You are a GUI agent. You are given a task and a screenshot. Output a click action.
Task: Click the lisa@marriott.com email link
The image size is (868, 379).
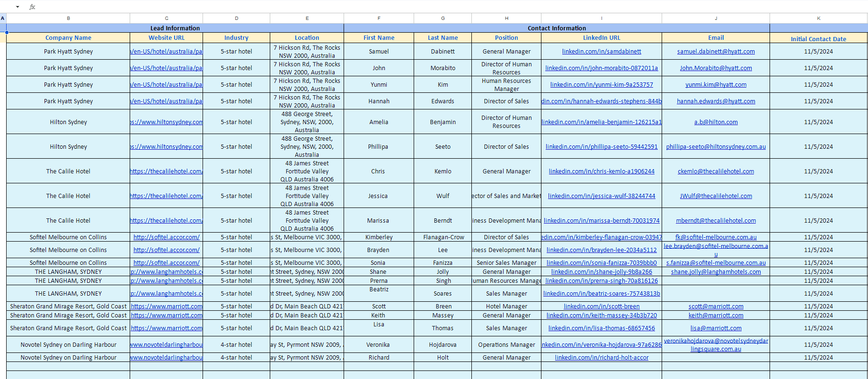point(716,328)
